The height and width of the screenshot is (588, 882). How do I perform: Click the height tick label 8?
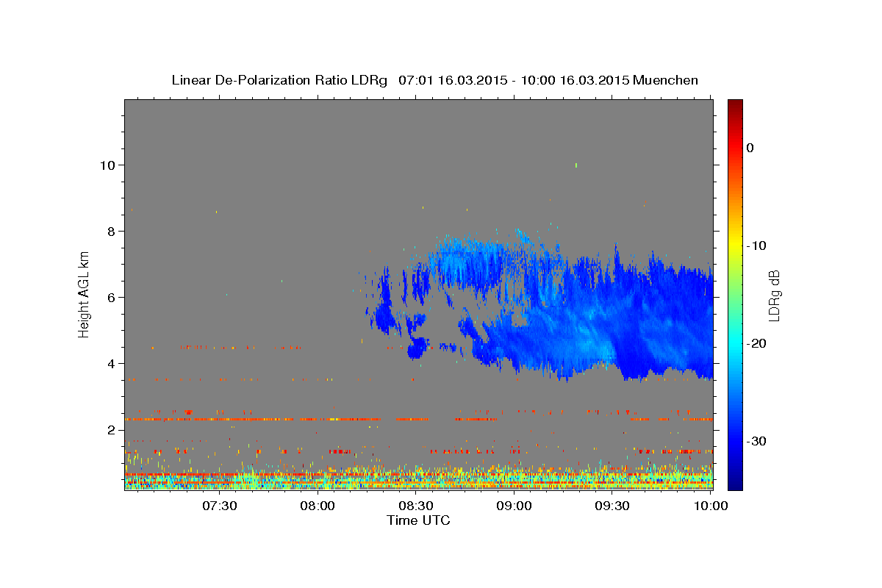click(110, 232)
